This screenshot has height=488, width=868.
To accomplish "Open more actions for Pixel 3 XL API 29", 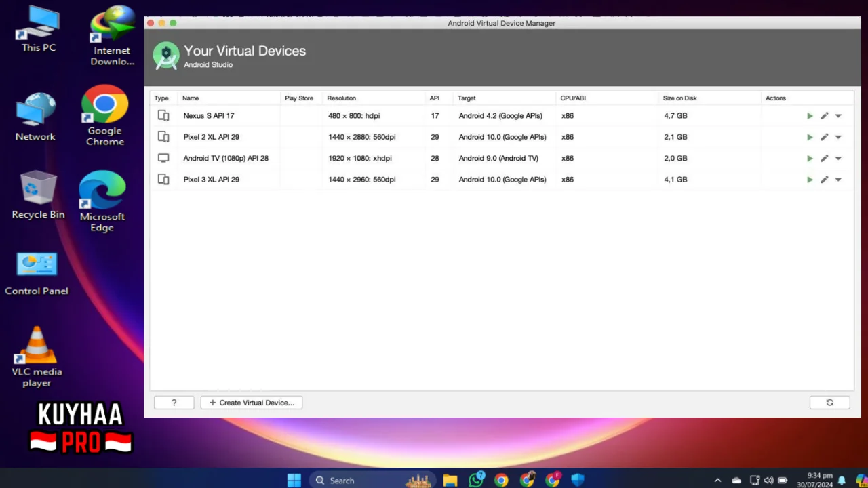I will coord(838,180).
